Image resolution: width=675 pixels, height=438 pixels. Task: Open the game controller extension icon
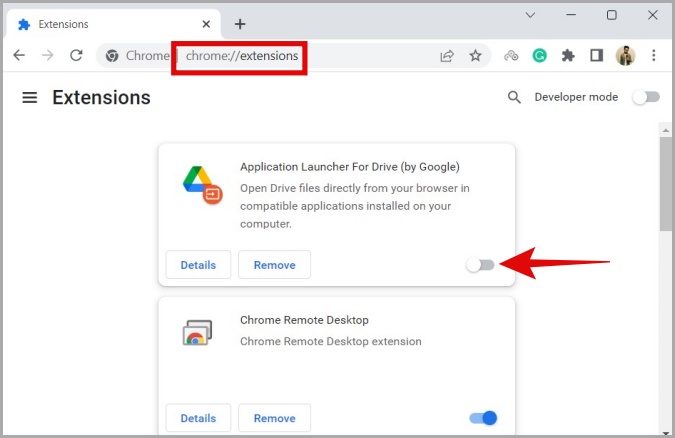pyautogui.click(x=511, y=56)
